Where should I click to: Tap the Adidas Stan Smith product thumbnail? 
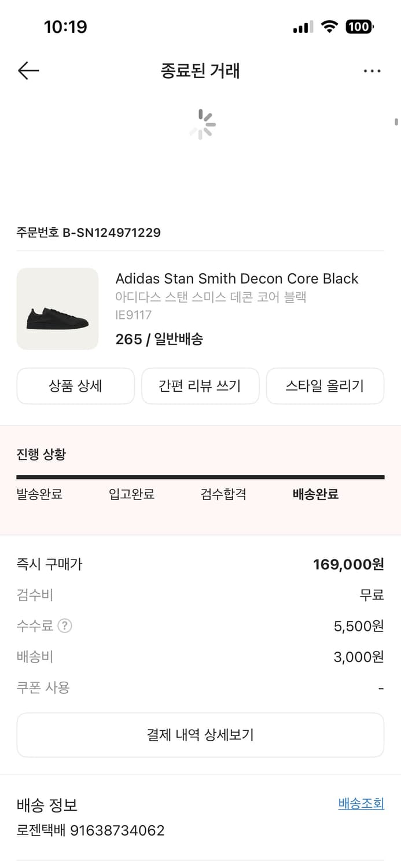57,308
